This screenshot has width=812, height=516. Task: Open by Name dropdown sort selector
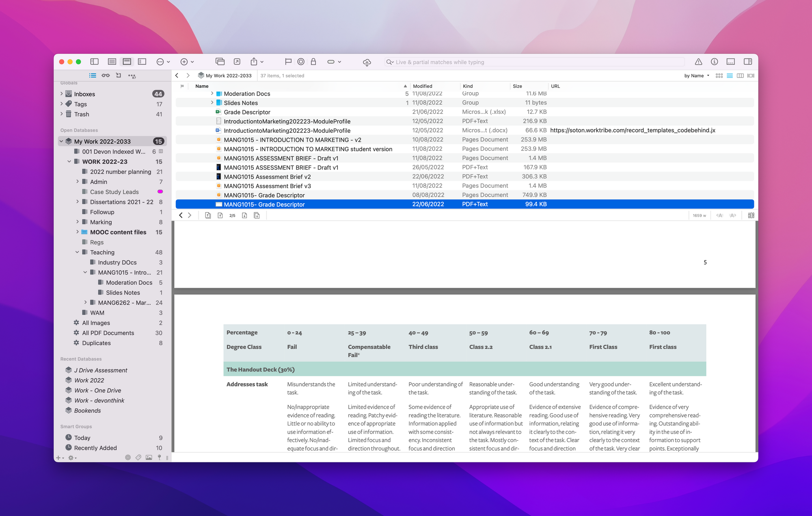tap(695, 76)
